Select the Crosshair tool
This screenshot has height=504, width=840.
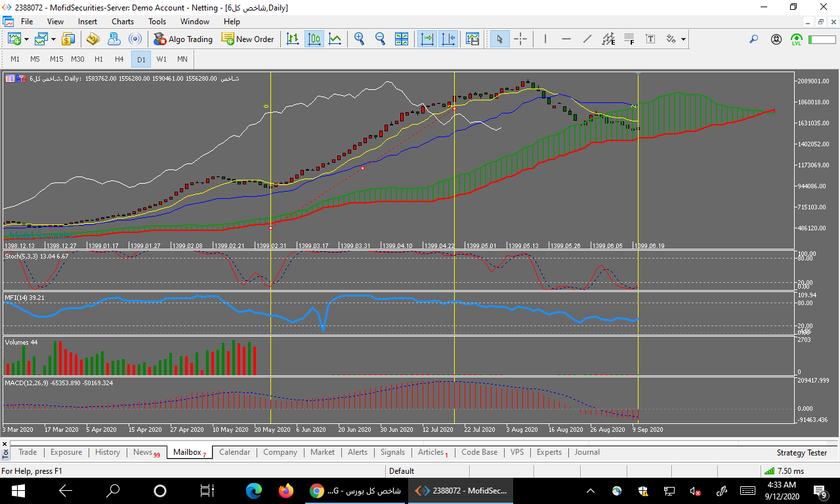pyautogui.click(x=520, y=39)
